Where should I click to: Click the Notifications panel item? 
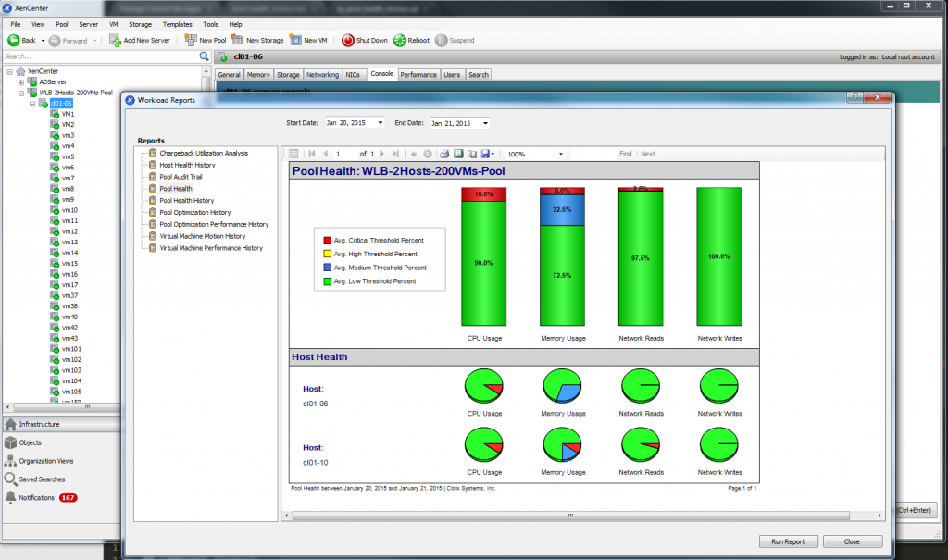pos(39,497)
